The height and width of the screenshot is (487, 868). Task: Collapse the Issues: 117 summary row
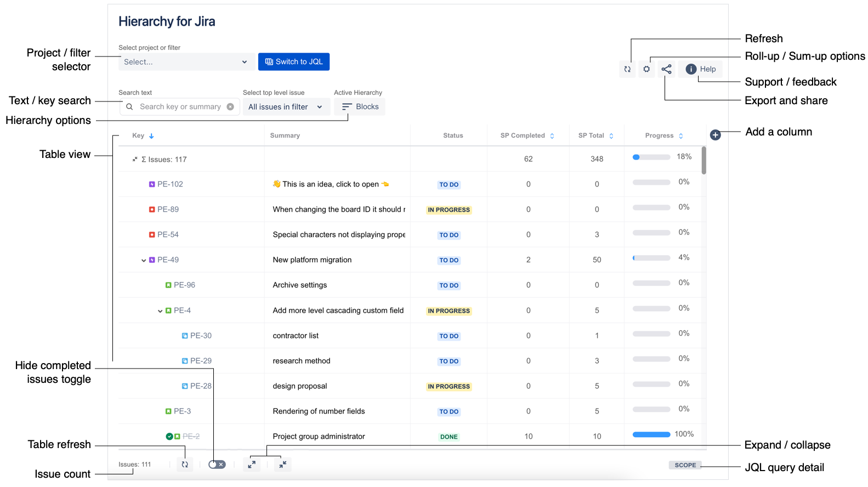[x=135, y=159]
